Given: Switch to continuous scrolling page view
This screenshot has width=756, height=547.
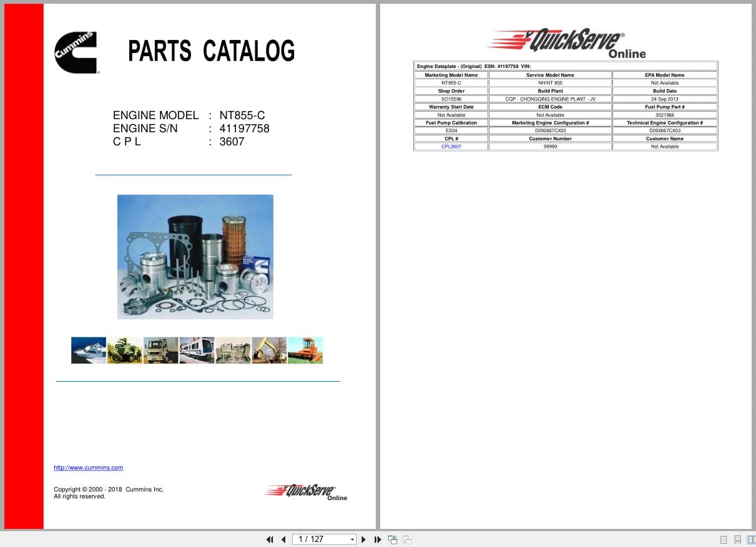Looking at the screenshot, I should pyautogui.click(x=737, y=540).
